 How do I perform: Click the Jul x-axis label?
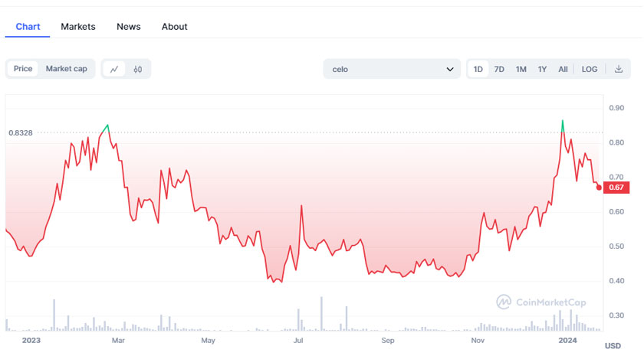[298, 341]
